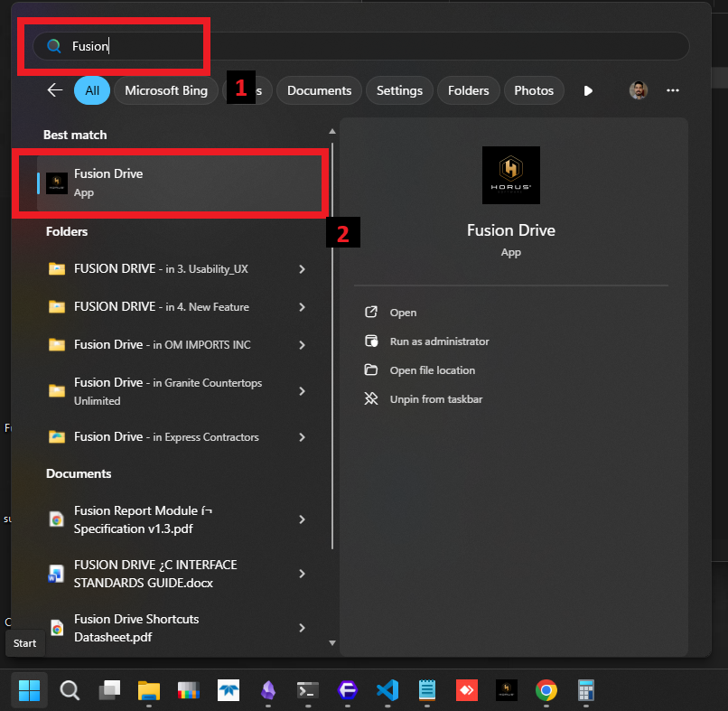Open Fusion Report Module Specification v1.3.pdf
Viewport: 728px width, 711px height.
point(143,519)
